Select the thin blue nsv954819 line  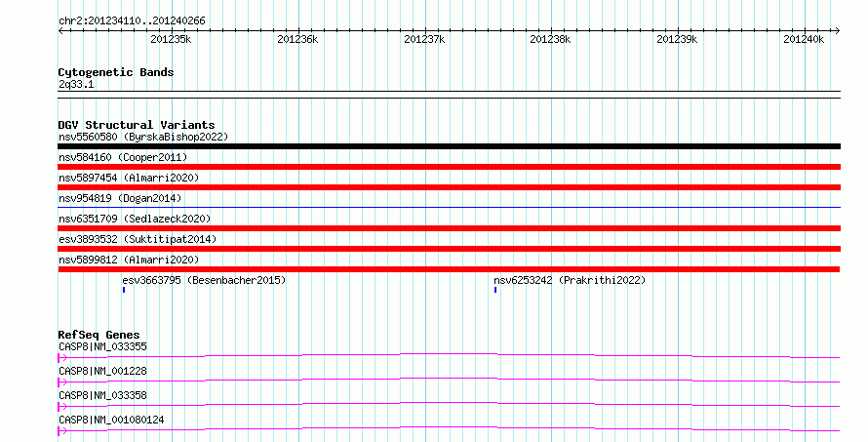tap(449, 208)
